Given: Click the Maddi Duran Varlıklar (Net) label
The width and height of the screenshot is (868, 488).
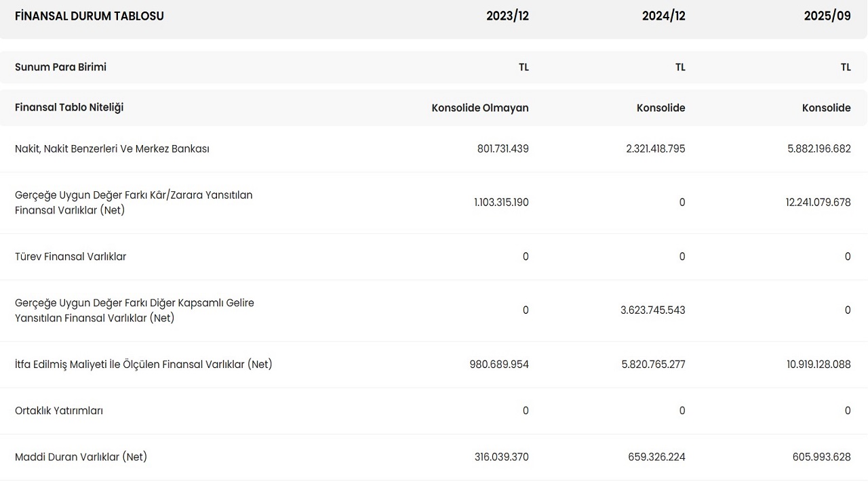Looking at the screenshot, I should coord(81,457).
